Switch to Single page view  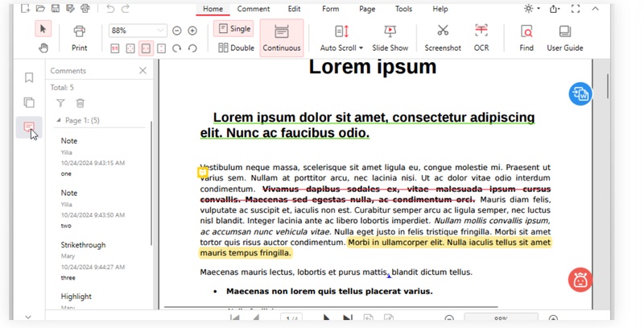click(x=233, y=29)
